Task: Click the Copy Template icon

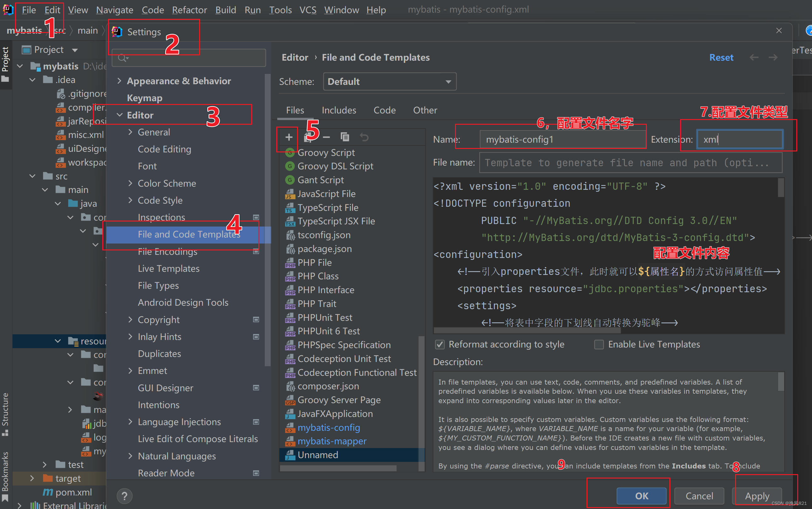Action: click(x=345, y=137)
